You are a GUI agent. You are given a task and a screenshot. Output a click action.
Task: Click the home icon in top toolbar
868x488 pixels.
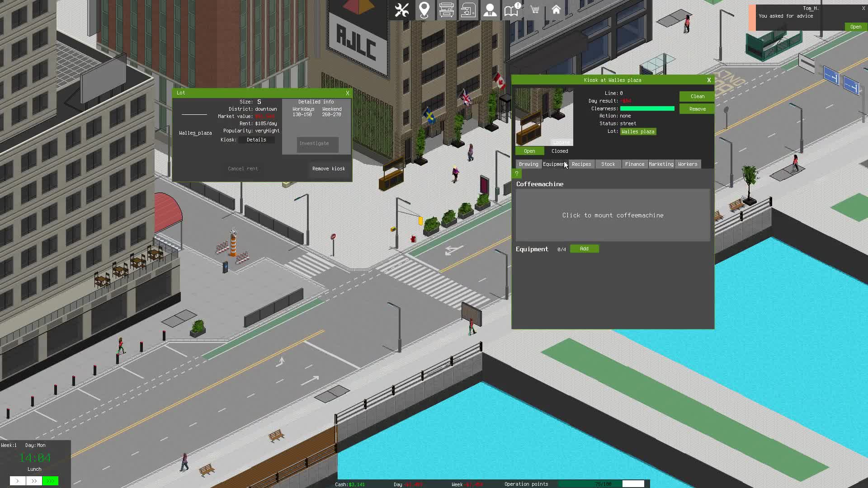pyautogui.click(x=556, y=10)
